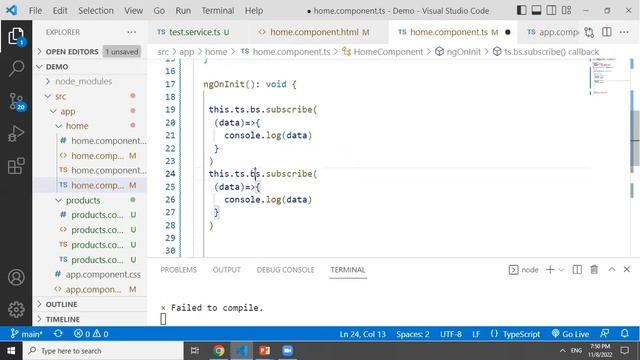Open the terminal launch profile dropdown arrow
640x360 pixels.
[561, 270]
